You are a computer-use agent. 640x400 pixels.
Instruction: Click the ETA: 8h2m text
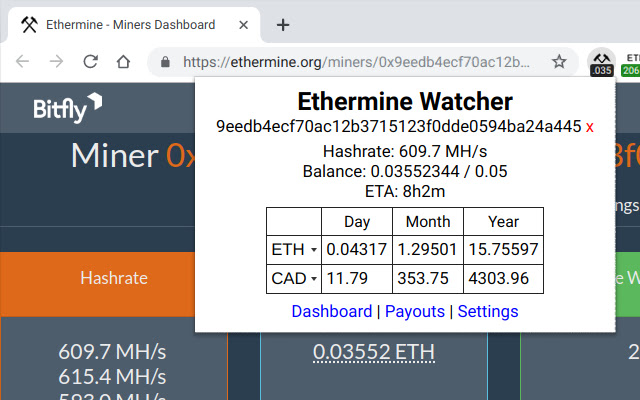(x=405, y=191)
